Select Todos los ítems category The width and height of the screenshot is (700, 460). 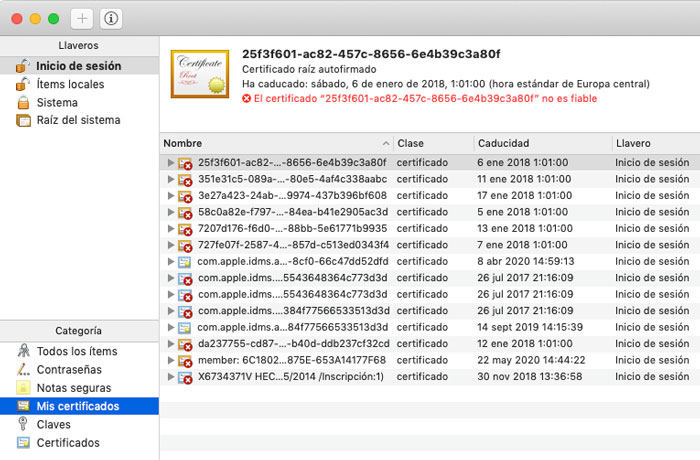[77, 351]
